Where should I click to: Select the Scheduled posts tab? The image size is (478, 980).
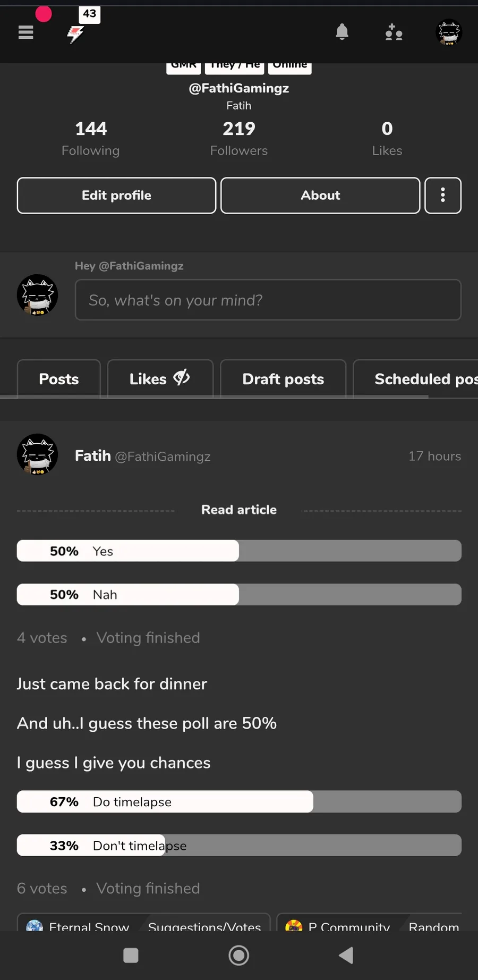pyautogui.click(x=420, y=379)
